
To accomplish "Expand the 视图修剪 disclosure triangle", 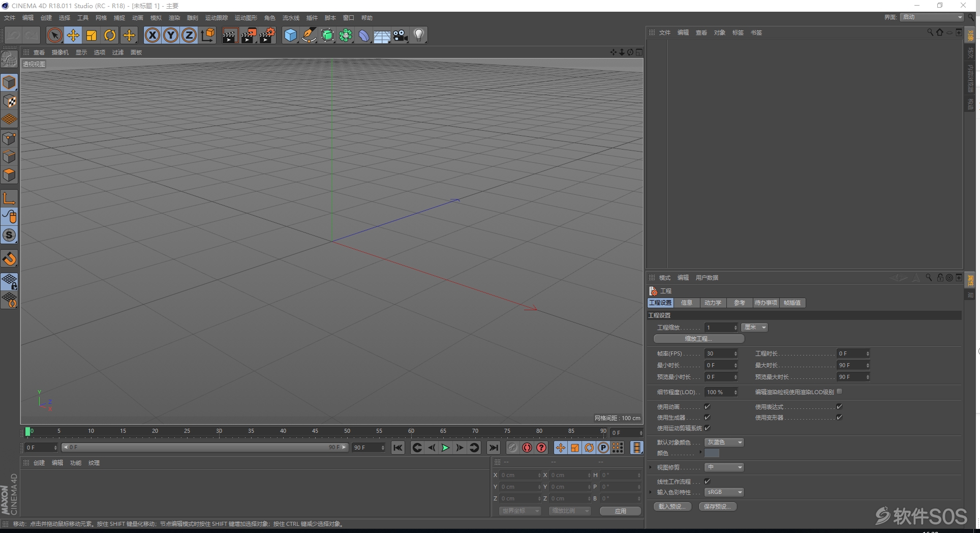I will (x=651, y=467).
